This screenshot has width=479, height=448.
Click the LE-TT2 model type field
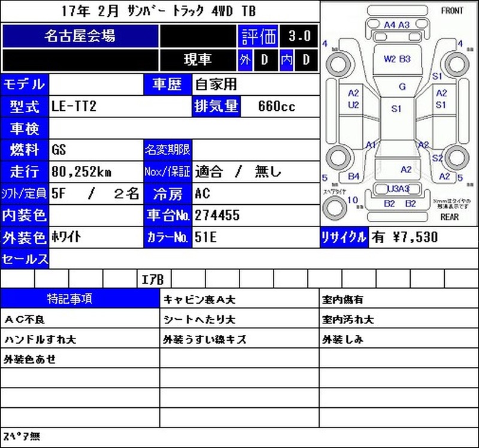(x=120, y=107)
